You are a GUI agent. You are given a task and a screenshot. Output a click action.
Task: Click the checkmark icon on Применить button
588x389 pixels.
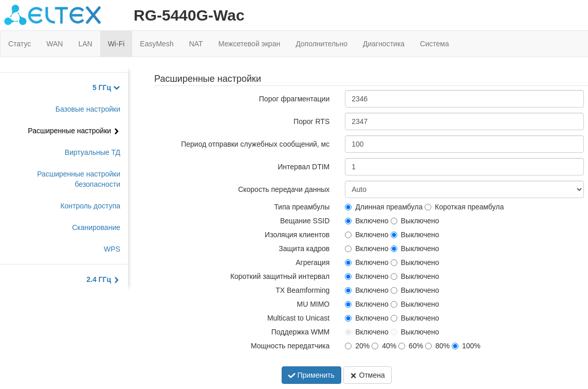click(x=291, y=376)
